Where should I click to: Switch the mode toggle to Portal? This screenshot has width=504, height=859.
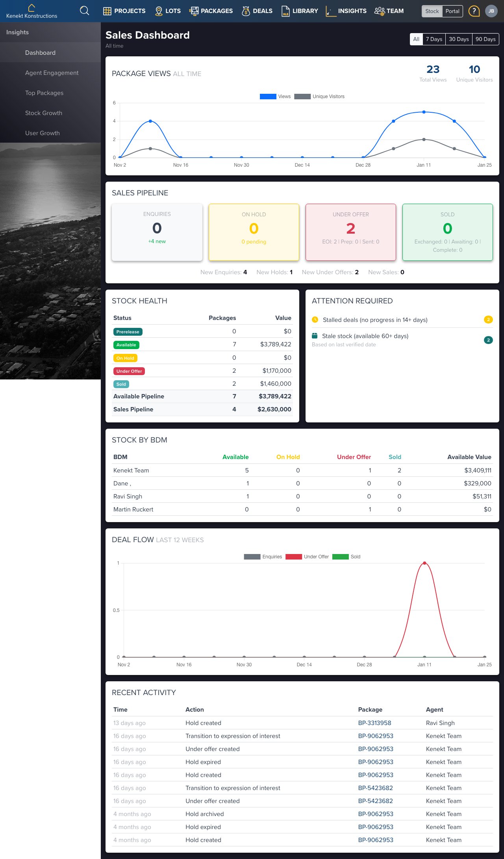[x=452, y=11]
